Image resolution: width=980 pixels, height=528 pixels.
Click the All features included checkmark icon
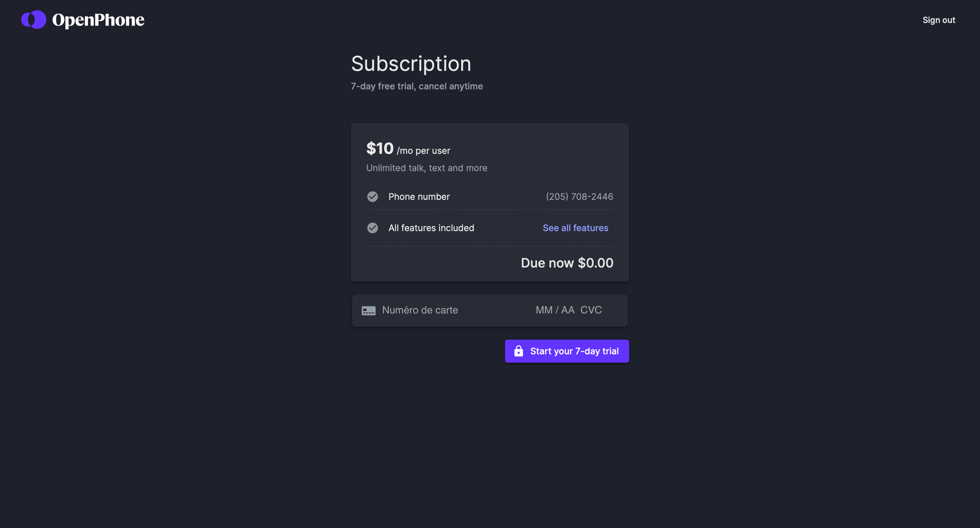point(372,228)
